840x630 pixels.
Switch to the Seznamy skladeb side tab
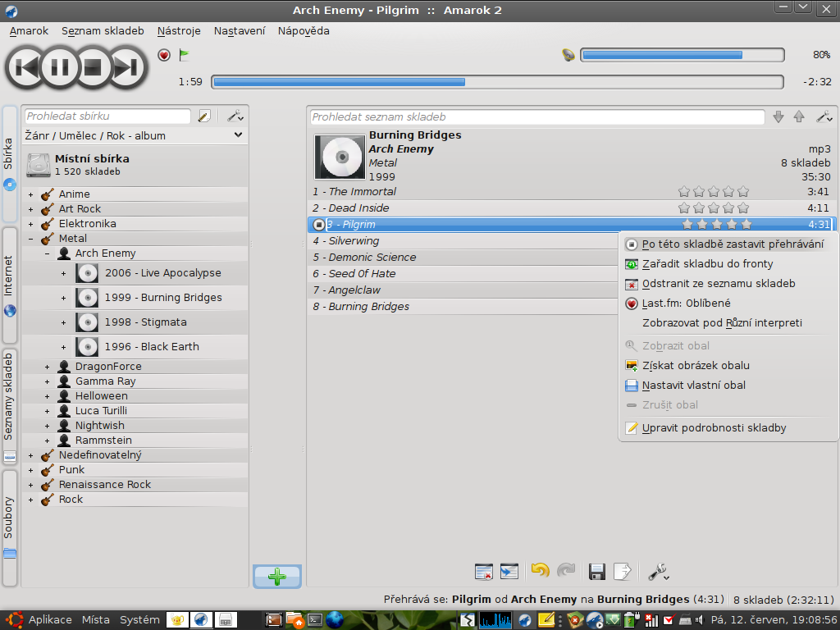point(9,407)
